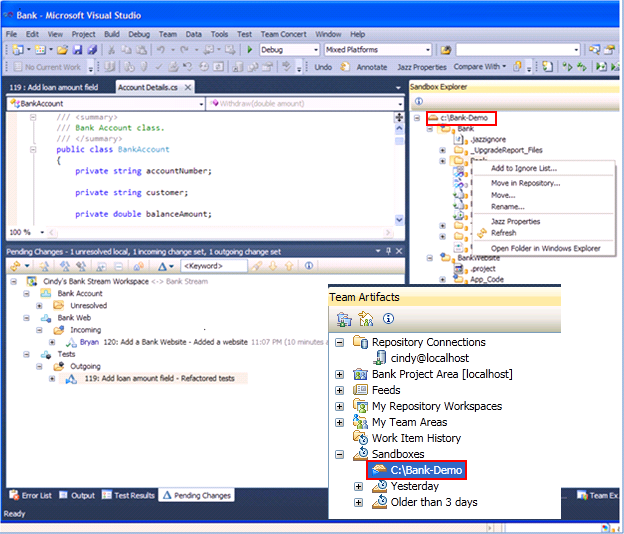Click the Keyword filter input field
624x534 pixels.
click(213, 266)
